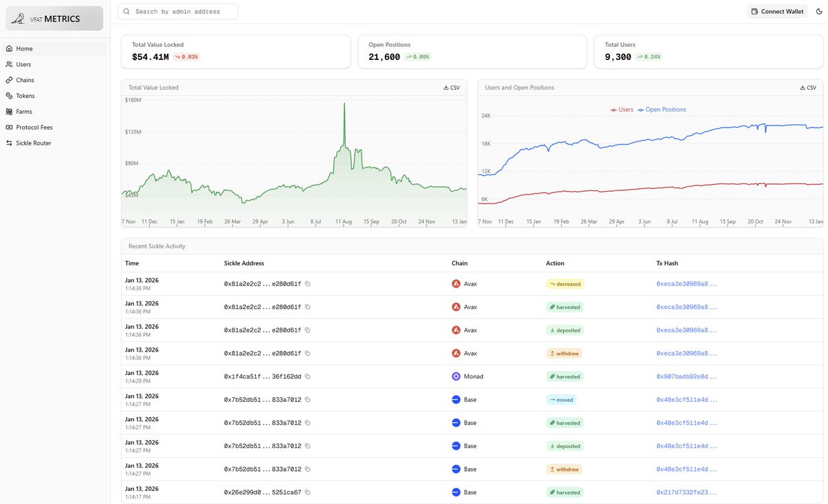Image resolution: width=828 pixels, height=504 pixels.
Task: Click the Total Users 9,300 value
Action: [x=618, y=57]
